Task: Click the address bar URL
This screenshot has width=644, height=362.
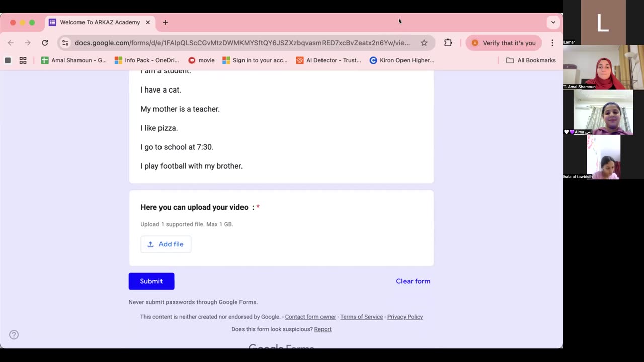Action: [242, 43]
